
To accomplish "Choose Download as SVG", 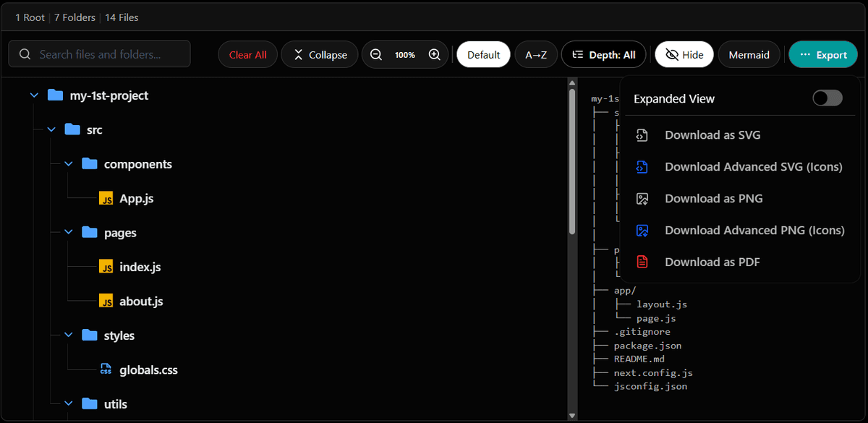I will click(739, 135).
